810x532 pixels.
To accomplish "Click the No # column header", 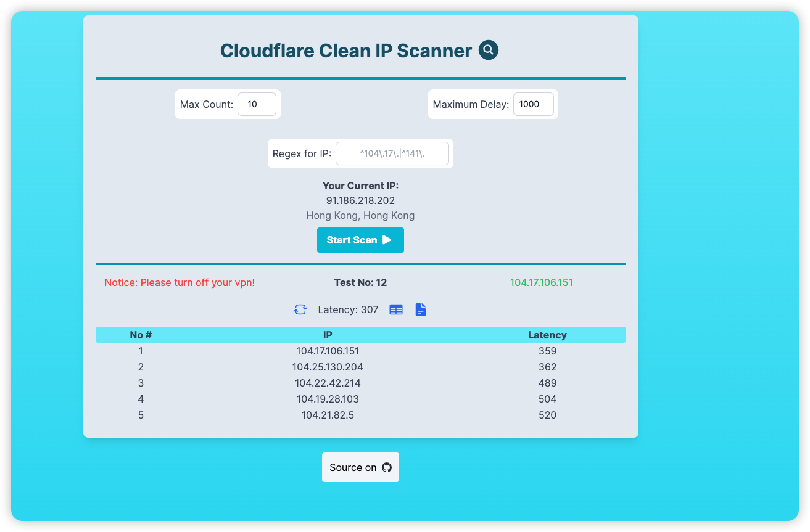I will point(141,335).
